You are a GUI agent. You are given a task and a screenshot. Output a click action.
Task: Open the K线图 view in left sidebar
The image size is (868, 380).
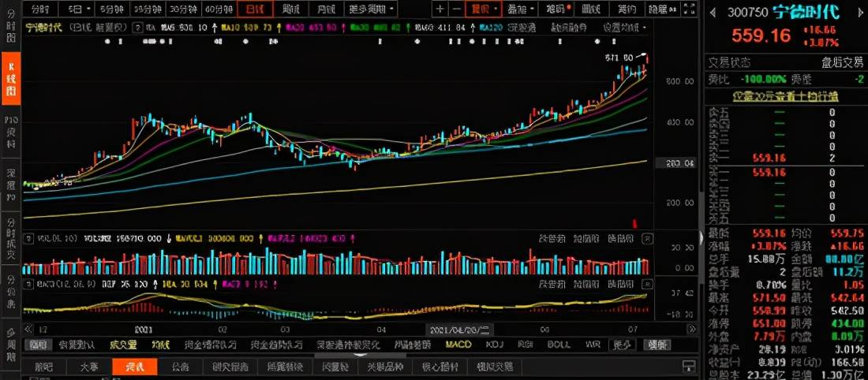pos(10,79)
